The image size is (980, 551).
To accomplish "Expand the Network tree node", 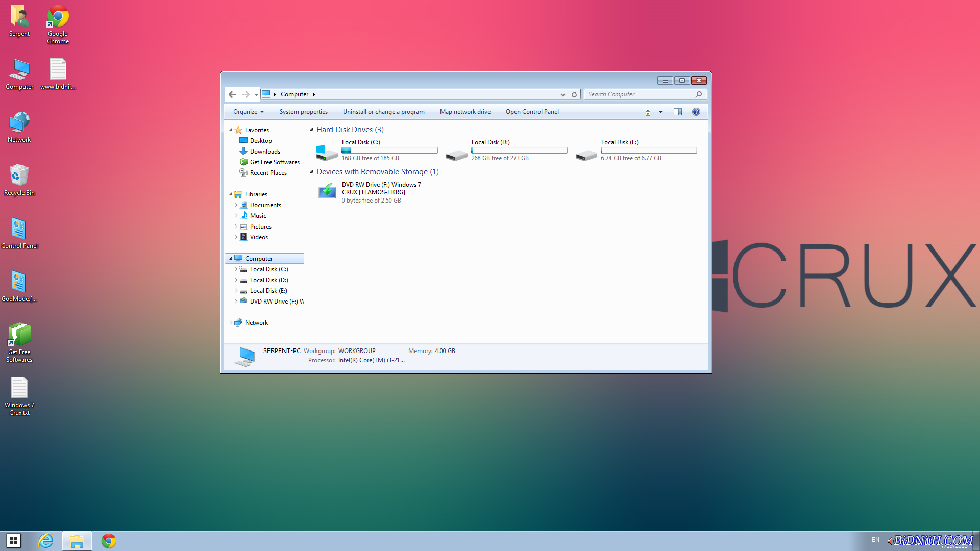I will pos(231,323).
